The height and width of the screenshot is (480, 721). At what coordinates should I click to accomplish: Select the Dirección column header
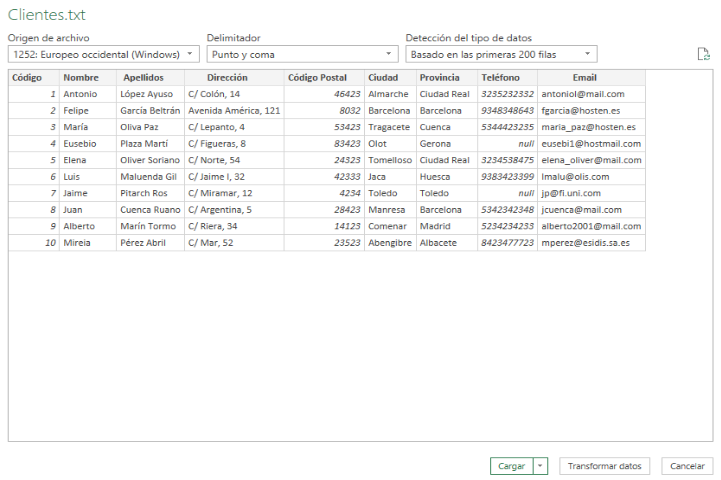[x=234, y=78]
